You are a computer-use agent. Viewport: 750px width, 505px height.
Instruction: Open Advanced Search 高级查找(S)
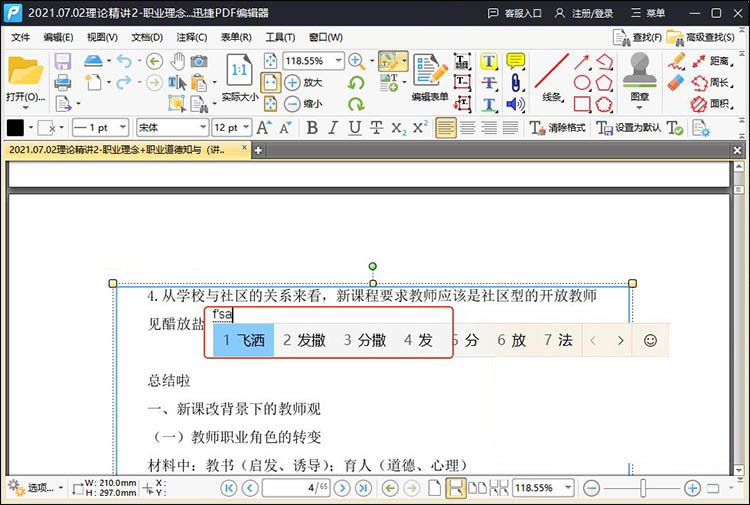coord(701,37)
